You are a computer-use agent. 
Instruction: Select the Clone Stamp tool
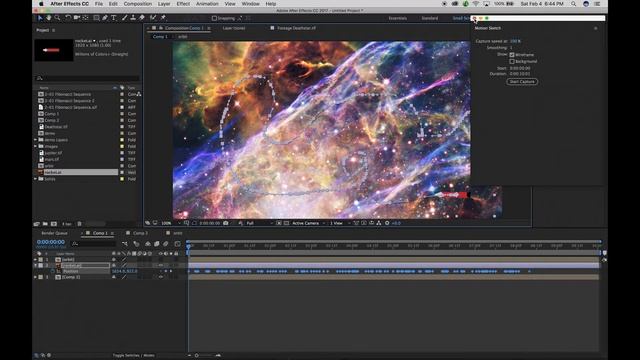133,18
